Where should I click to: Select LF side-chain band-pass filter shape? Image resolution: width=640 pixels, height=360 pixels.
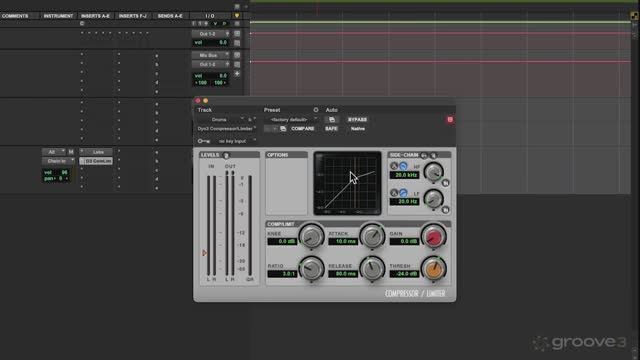point(394,193)
